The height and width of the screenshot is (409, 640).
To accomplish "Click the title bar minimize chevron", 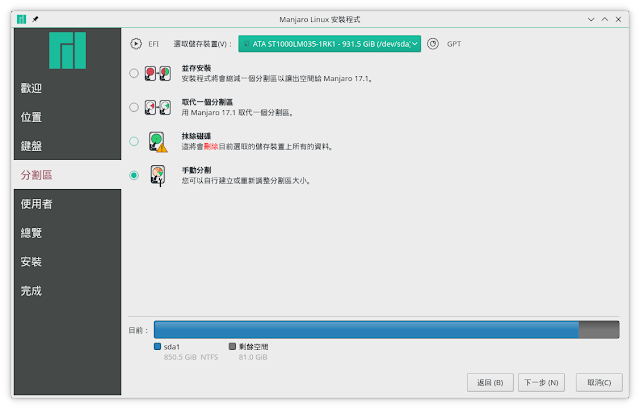I will (x=591, y=19).
